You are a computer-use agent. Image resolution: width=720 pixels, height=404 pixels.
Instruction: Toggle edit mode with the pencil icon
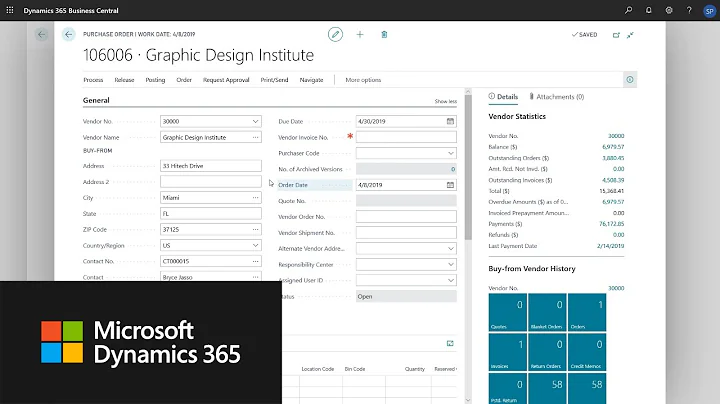(335, 34)
